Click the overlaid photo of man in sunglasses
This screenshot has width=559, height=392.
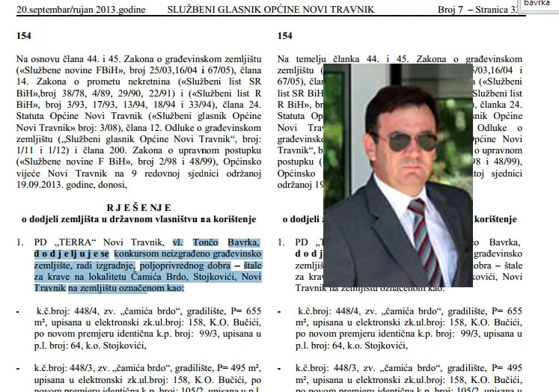coord(397,174)
